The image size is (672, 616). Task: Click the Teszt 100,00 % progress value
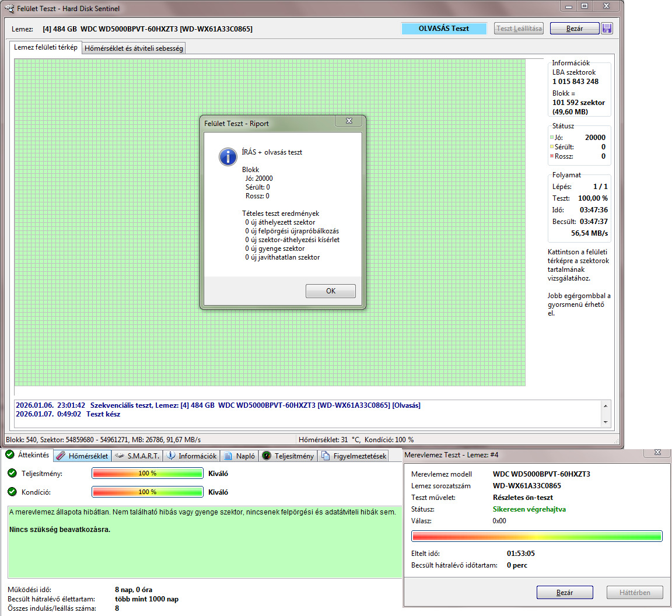coord(593,198)
